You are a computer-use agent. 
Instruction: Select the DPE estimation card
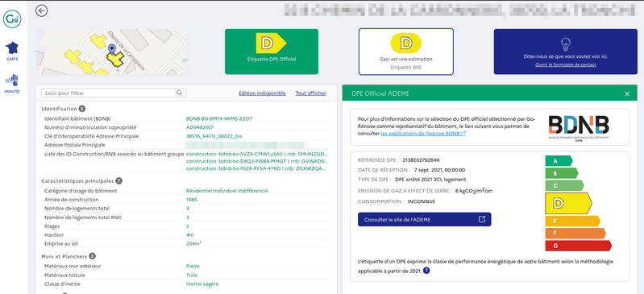click(405, 52)
